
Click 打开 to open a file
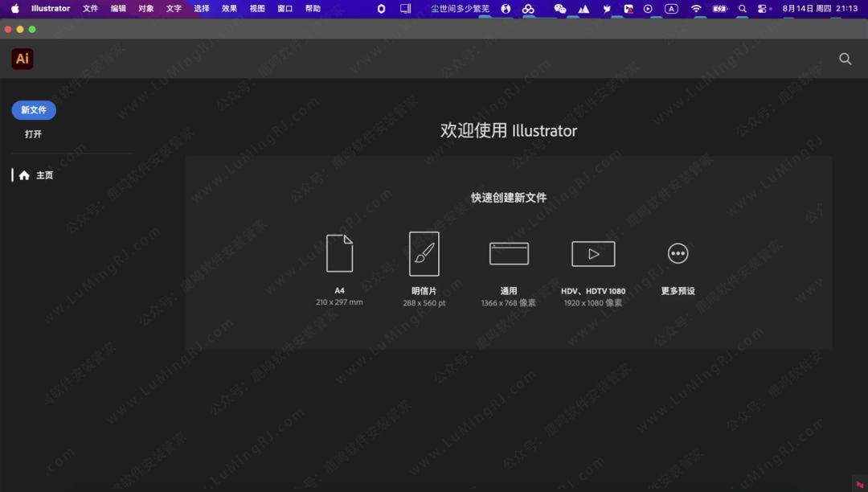click(33, 133)
